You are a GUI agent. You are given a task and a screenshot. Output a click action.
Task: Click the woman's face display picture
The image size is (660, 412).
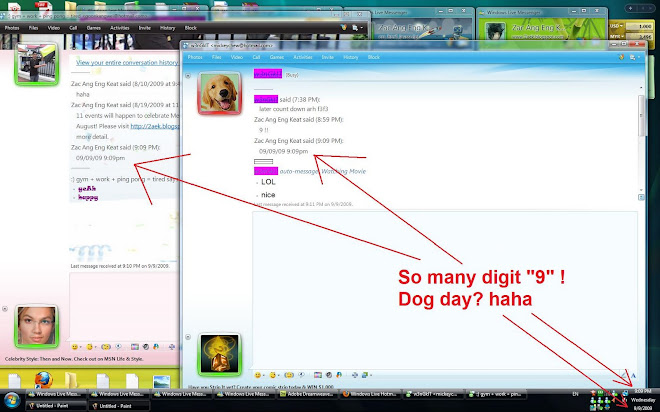click(36, 326)
